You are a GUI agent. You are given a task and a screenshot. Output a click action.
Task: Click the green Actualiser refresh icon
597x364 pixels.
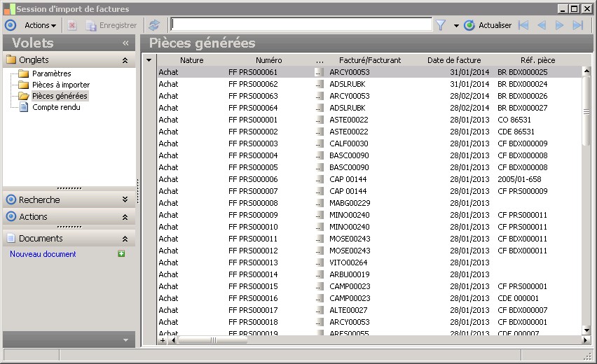pos(469,25)
